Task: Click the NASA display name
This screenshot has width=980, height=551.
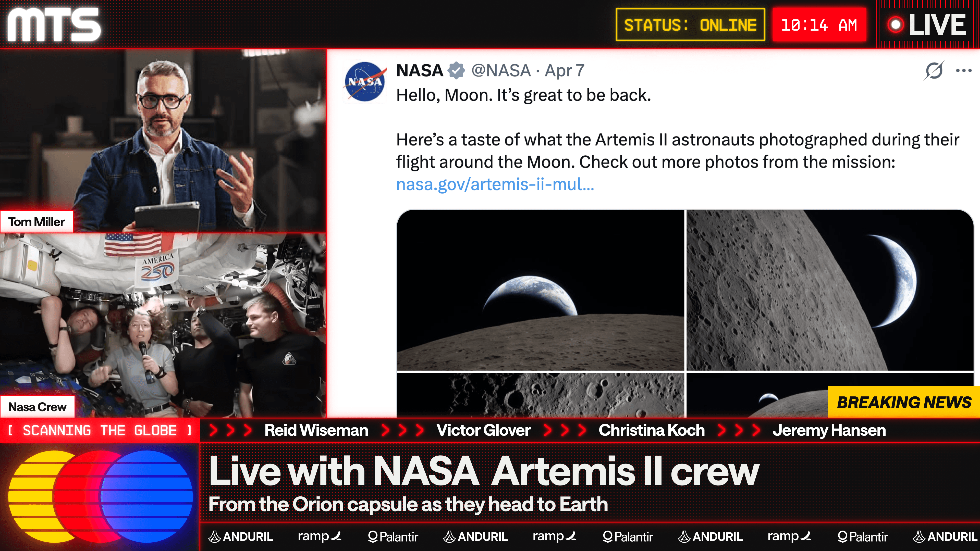Action: [420, 71]
